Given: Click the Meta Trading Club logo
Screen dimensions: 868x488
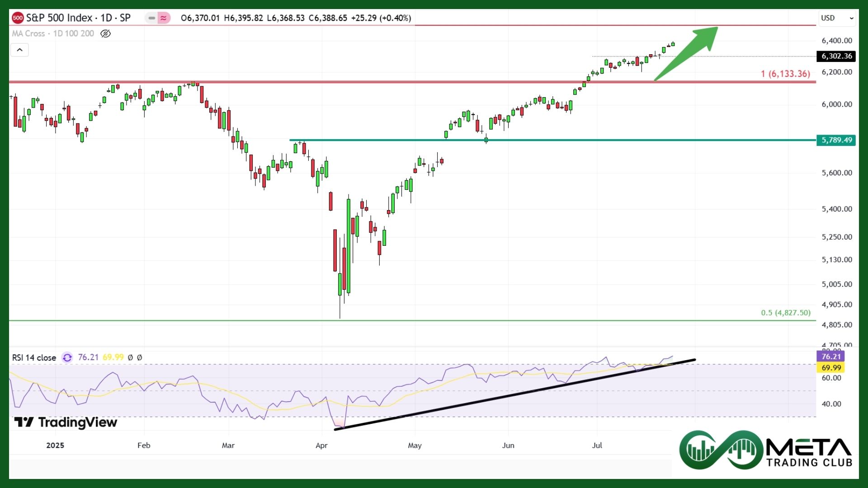Looking at the screenshot, I should pos(765,450).
